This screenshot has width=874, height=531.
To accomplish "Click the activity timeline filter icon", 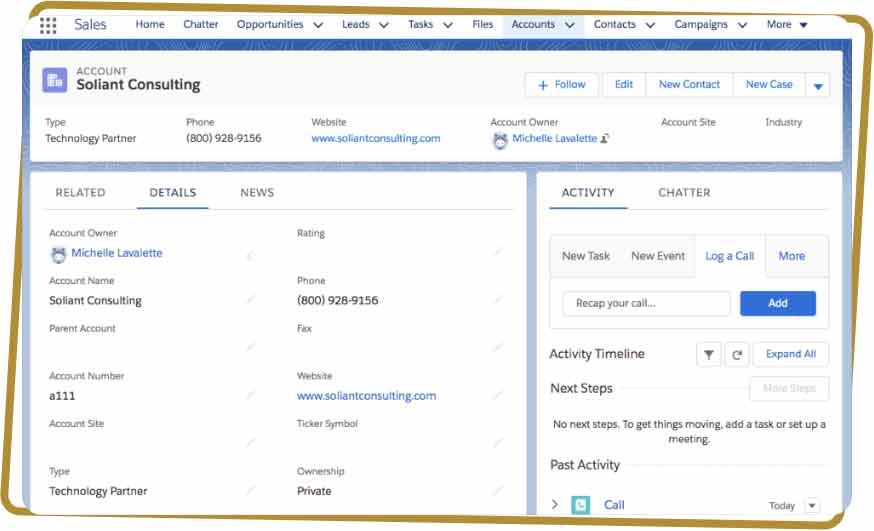I will (708, 354).
